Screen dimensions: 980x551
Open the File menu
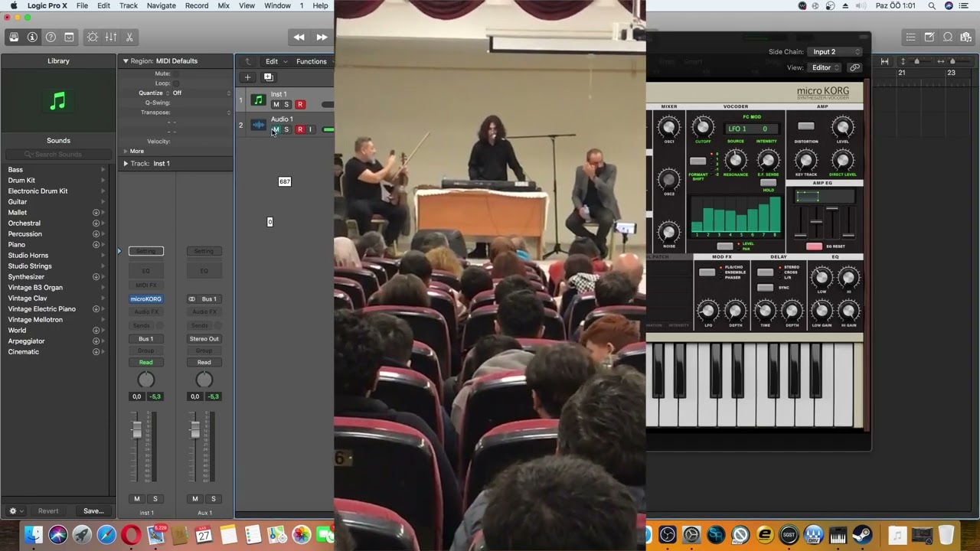point(82,5)
